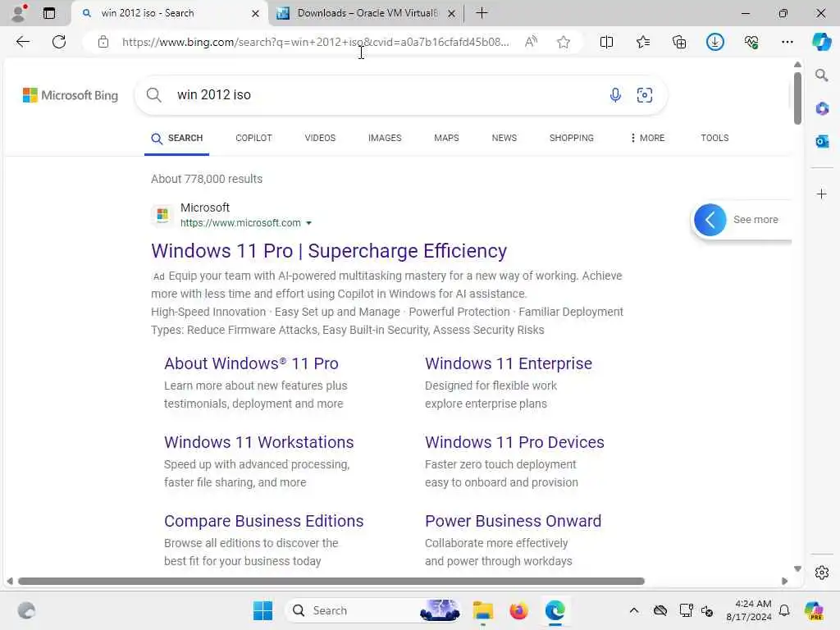Search by voice microphone icon
The height and width of the screenshot is (630, 840).
(615, 95)
